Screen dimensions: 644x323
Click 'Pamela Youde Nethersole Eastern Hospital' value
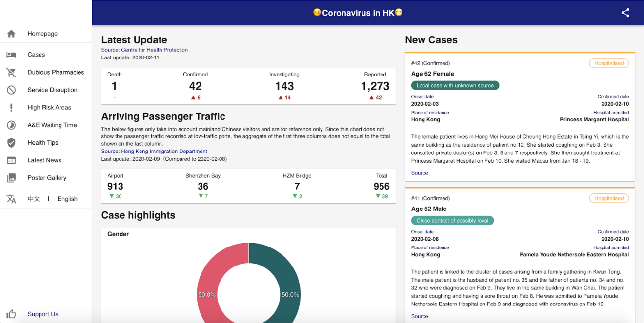click(574, 255)
